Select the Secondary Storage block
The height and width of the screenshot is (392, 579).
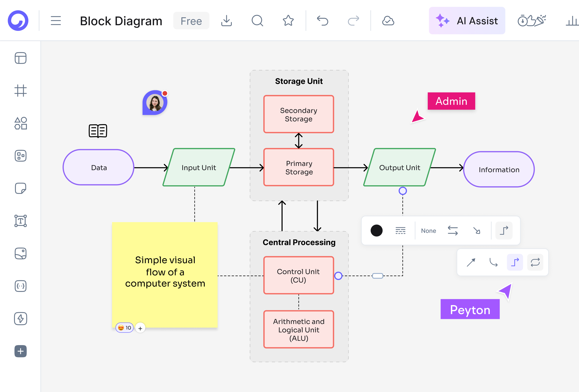299,114
